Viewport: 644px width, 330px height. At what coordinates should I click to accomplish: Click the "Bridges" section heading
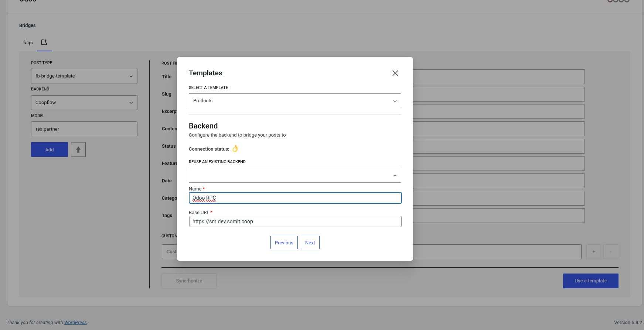click(27, 25)
